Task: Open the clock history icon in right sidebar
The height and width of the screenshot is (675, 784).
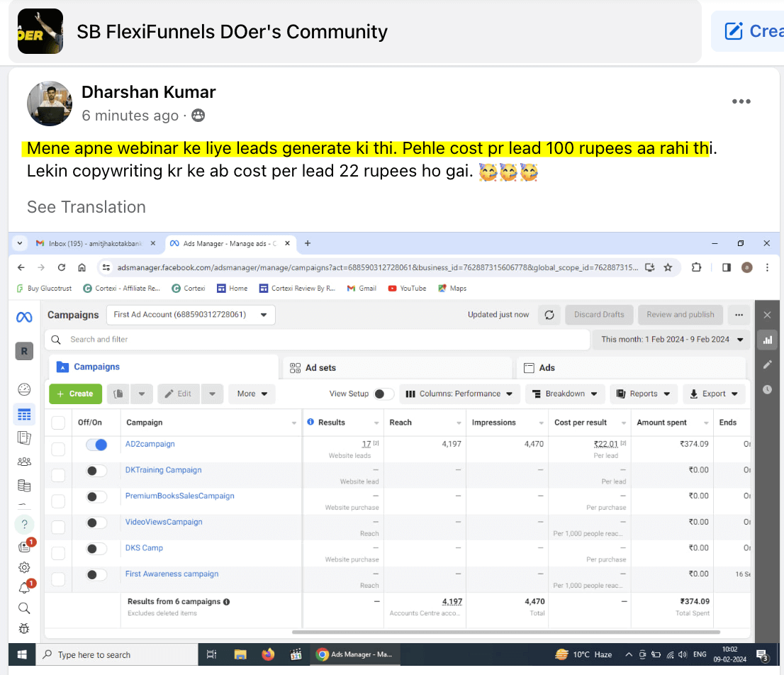Action: point(767,389)
